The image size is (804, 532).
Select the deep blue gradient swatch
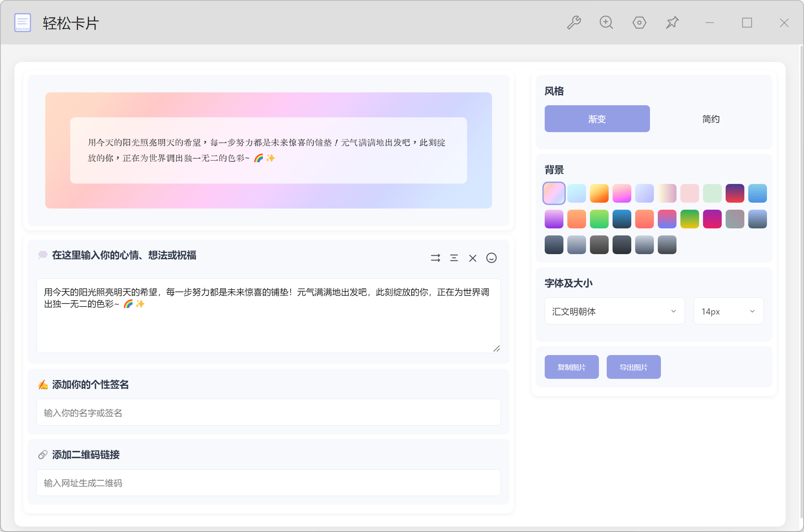point(622,219)
